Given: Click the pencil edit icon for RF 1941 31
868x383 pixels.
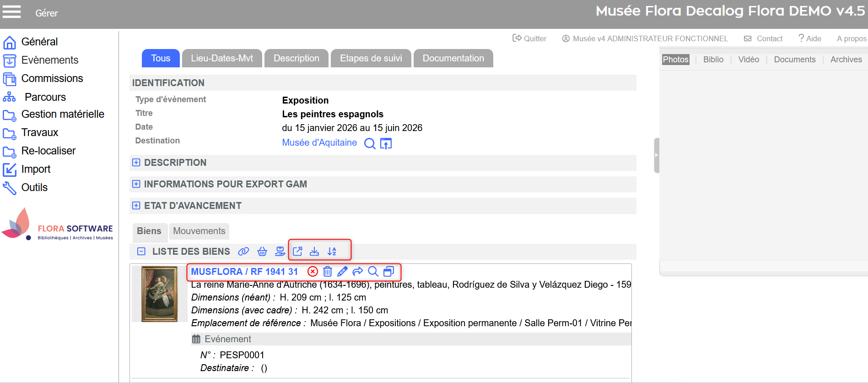Looking at the screenshot, I should click(x=342, y=272).
